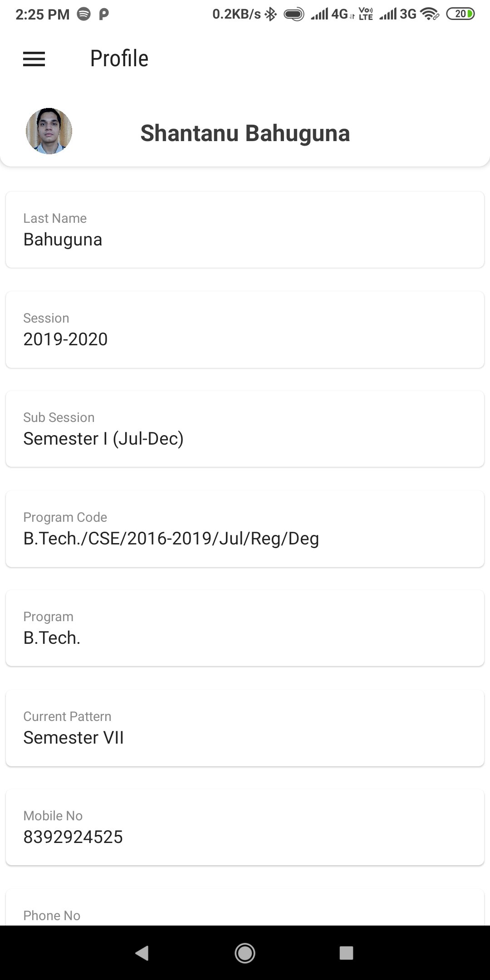Tap the Phone No card
Viewport: 490px width, 980px height.
[x=245, y=909]
